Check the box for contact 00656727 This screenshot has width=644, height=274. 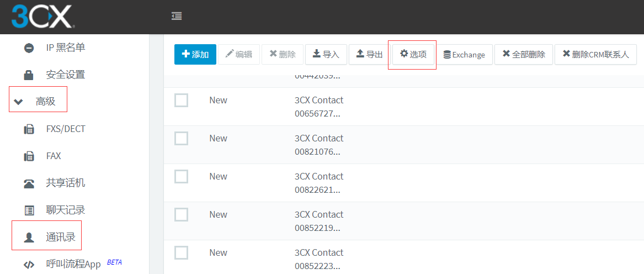coord(181,101)
